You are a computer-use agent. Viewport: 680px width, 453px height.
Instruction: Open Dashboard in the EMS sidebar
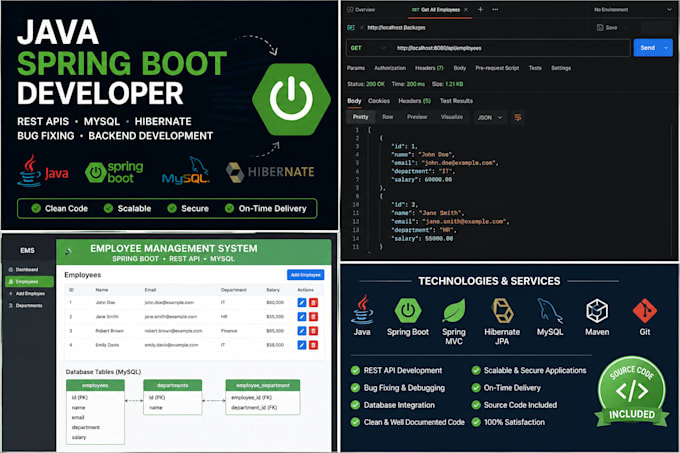[23, 270]
